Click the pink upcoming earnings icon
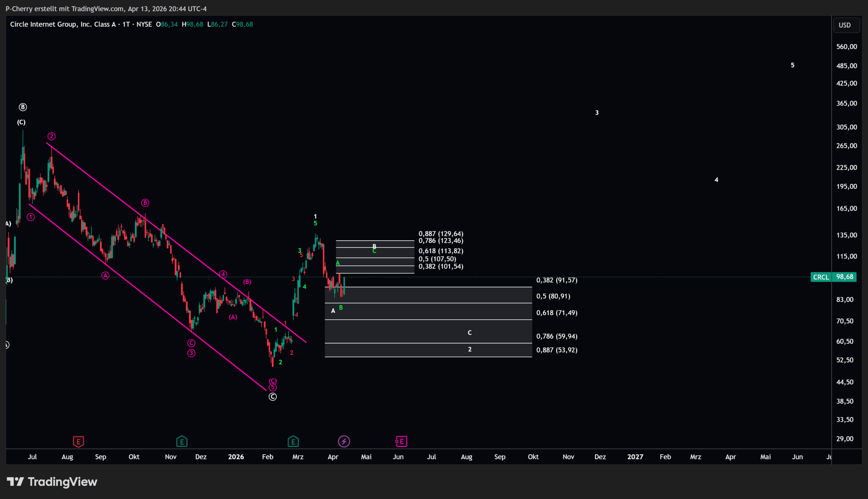The width and height of the screenshot is (868, 499). [401, 441]
